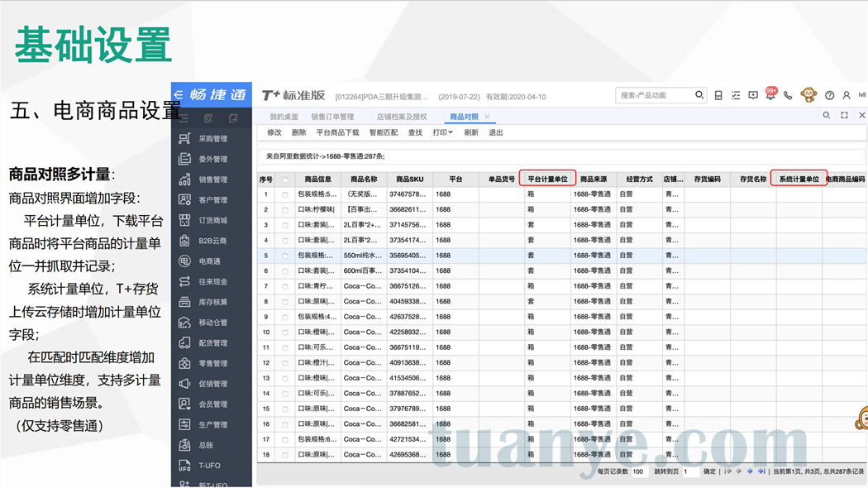Click the screen message icon in top bar

coord(753,95)
